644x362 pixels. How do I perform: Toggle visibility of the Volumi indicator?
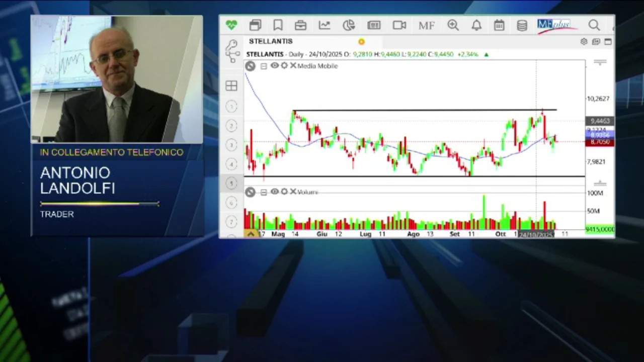click(274, 192)
